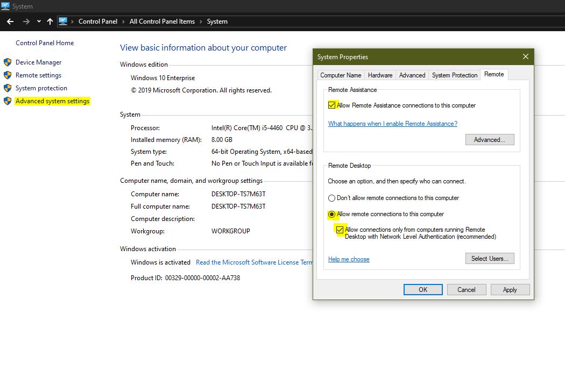Select Don't allow remote connections radio button
The image size is (565, 392).
tap(331, 198)
